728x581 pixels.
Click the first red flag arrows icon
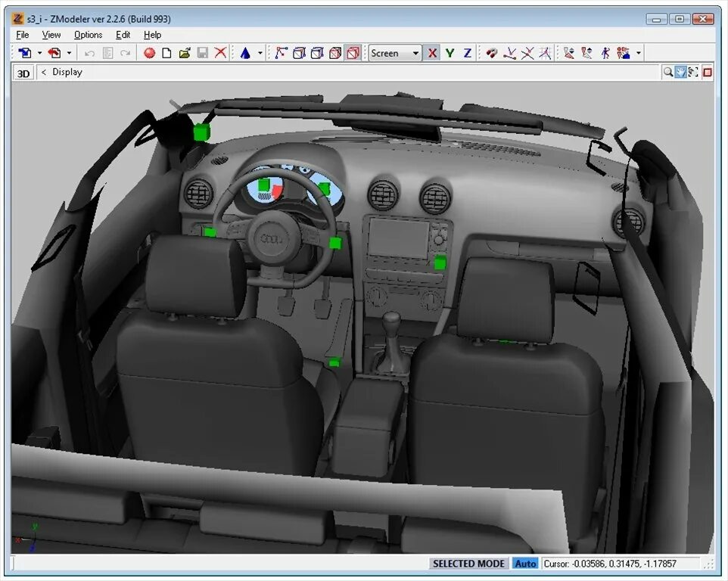click(569, 53)
